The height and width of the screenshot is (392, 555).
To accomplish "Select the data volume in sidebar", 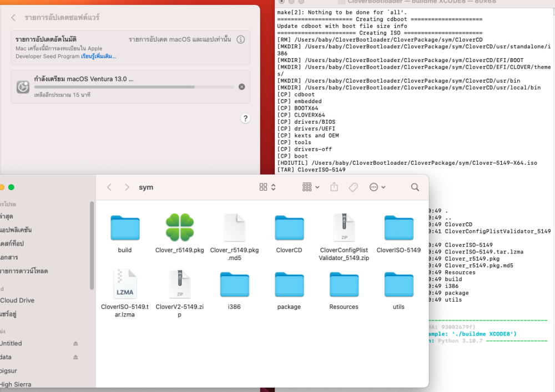I will click(6, 358).
